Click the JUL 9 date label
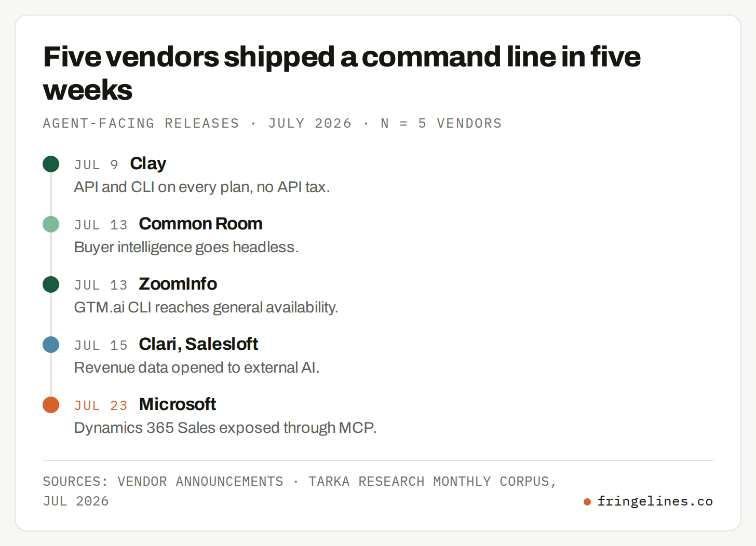756x546 pixels. (97, 165)
